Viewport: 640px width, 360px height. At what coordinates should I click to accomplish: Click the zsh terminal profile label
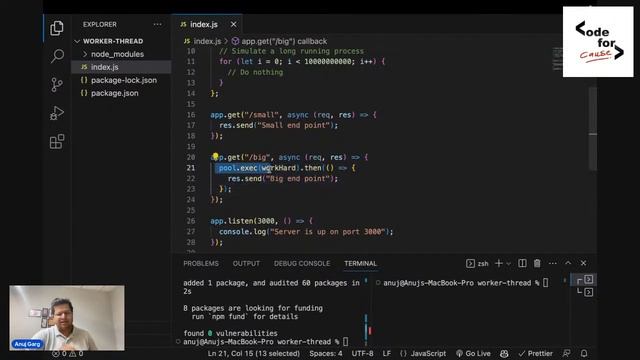tap(478, 264)
